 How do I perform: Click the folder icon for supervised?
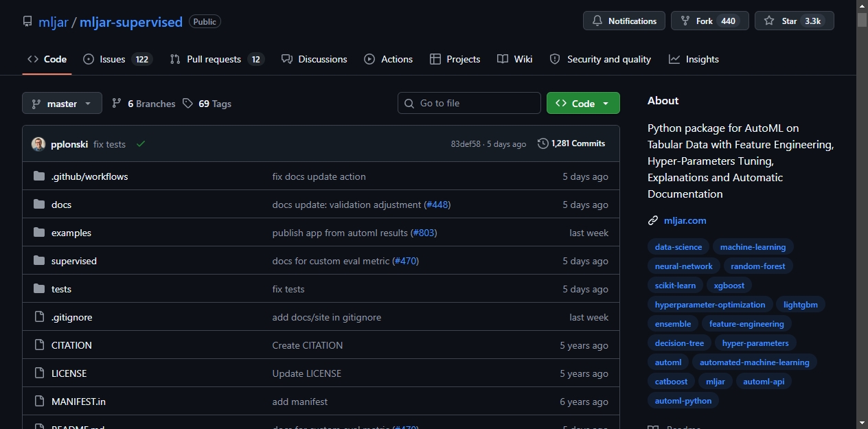pos(39,261)
